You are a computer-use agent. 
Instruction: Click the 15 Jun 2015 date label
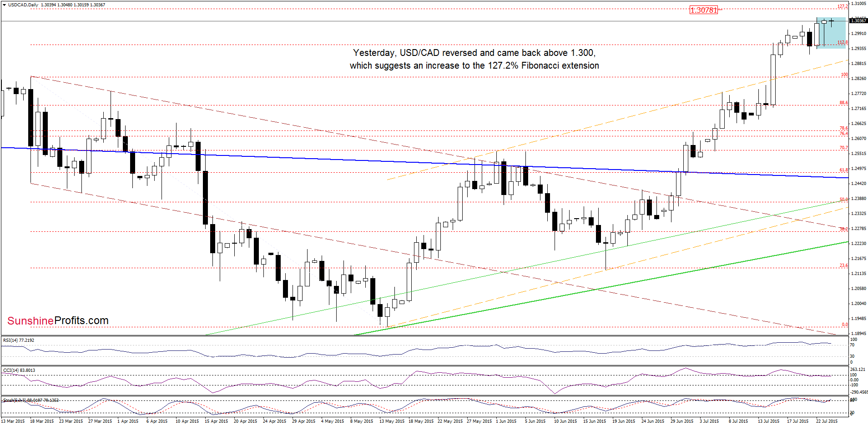595,421
